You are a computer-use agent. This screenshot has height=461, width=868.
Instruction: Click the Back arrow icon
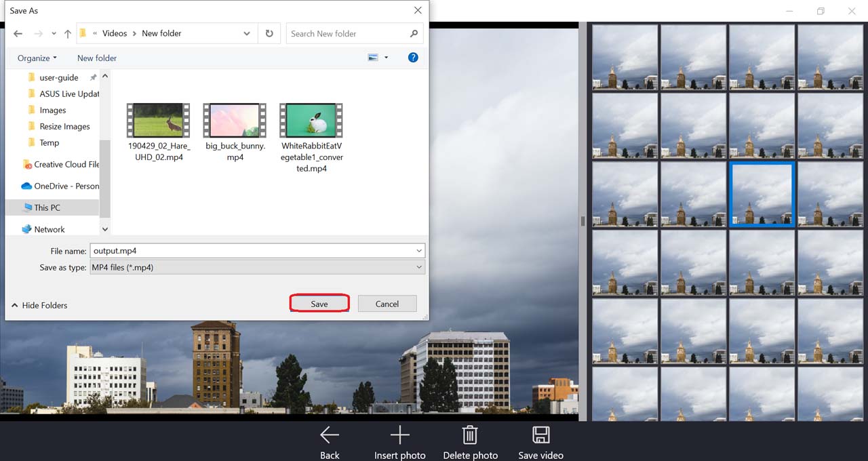tap(330, 435)
